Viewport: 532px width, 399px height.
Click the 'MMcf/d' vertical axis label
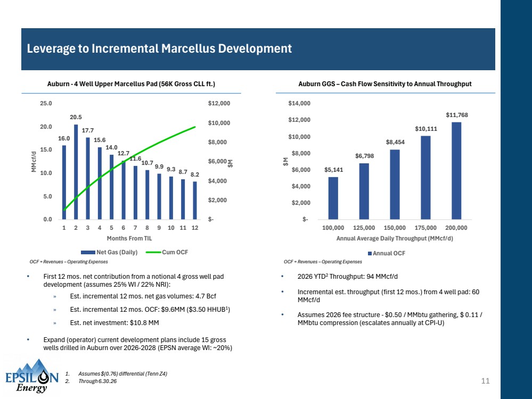[x=34, y=162]
